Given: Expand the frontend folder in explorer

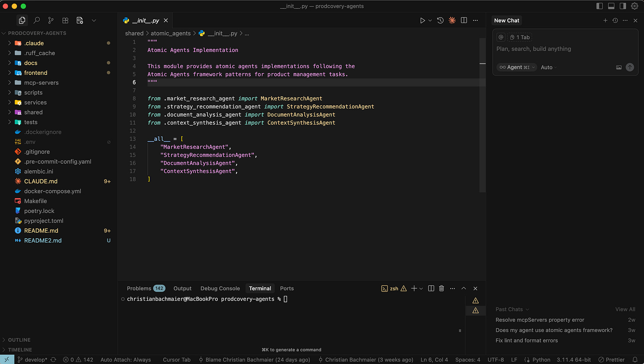Looking at the screenshot, I should pyautogui.click(x=35, y=73).
